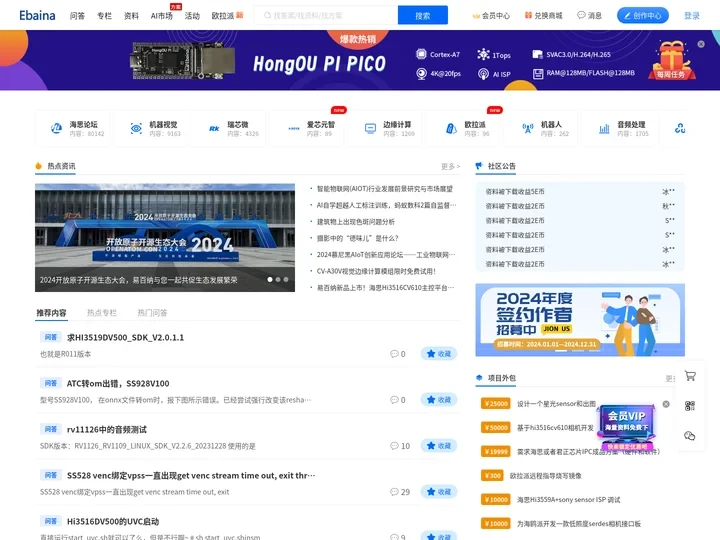Open the shopping cart sidebar icon
The height and width of the screenshot is (540, 720).
[690, 376]
